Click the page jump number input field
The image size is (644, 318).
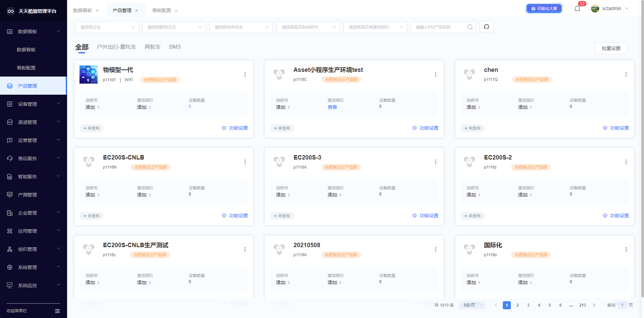tap(622, 305)
